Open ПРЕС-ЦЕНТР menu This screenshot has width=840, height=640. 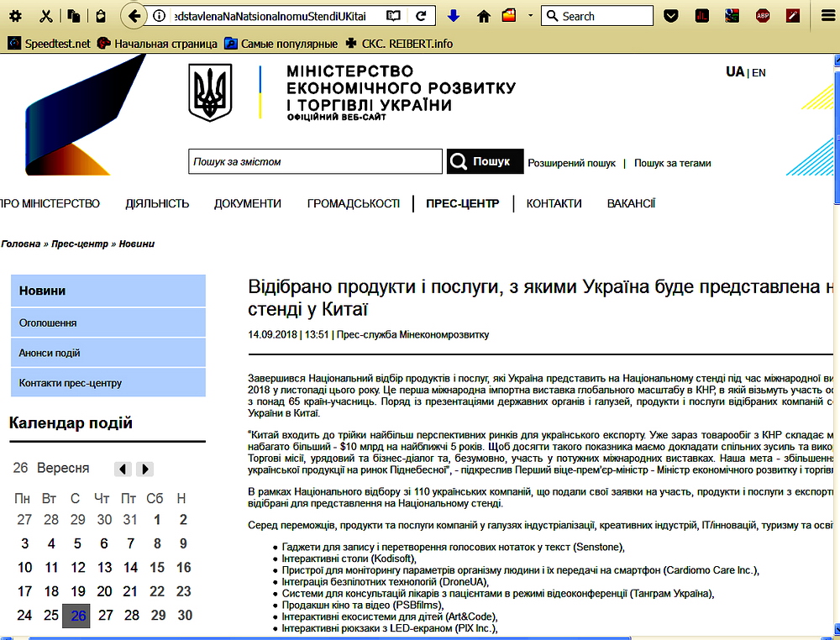(x=462, y=203)
